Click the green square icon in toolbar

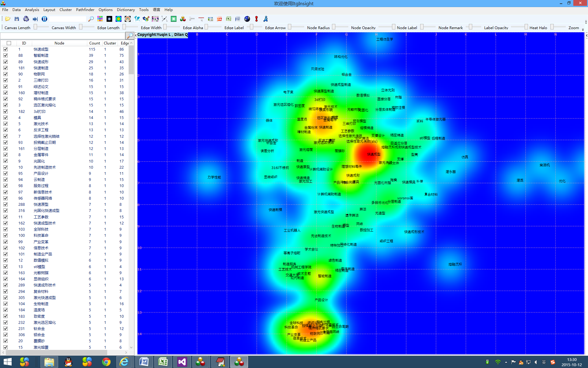tap(174, 19)
